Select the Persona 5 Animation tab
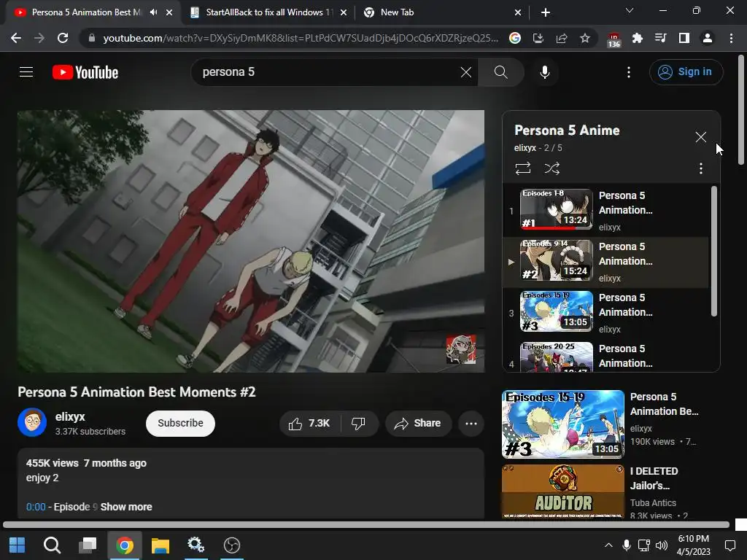Screen dimensions: 747x560 coord(86,12)
